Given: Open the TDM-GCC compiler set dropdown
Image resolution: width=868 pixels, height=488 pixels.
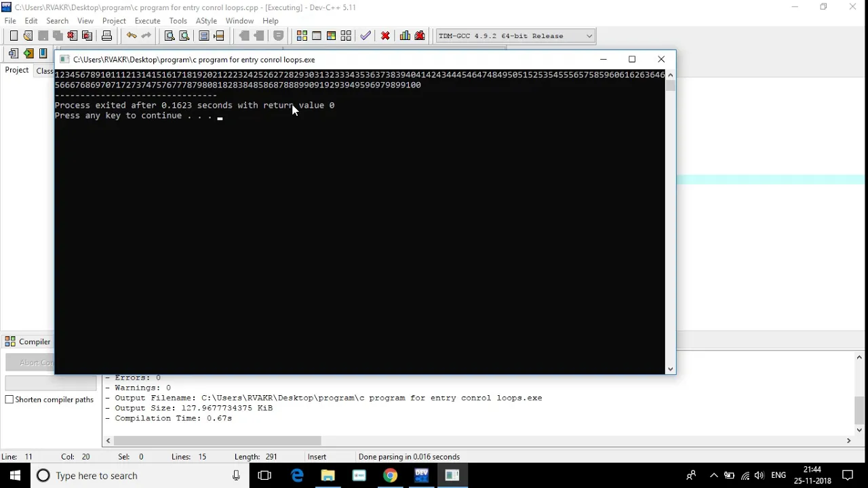Looking at the screenshot, I should (x=589, y=36).
